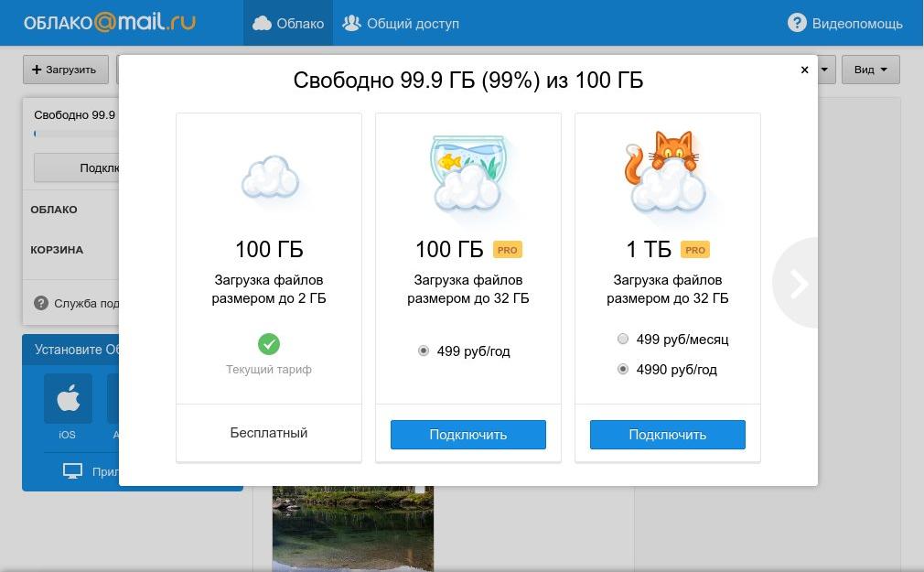Click the Облако@mail.ru logo

110,22
